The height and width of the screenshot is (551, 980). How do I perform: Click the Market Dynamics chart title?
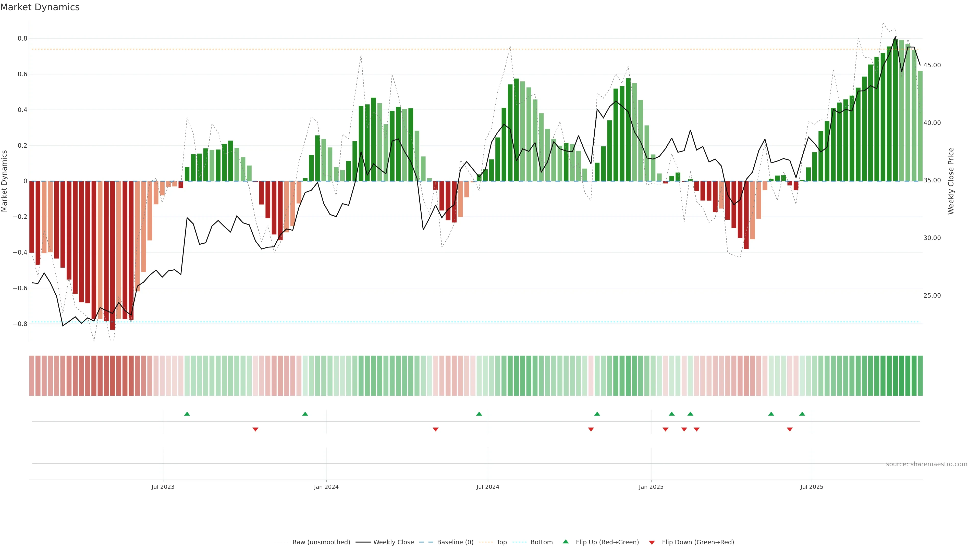click(x=40, y=7)
